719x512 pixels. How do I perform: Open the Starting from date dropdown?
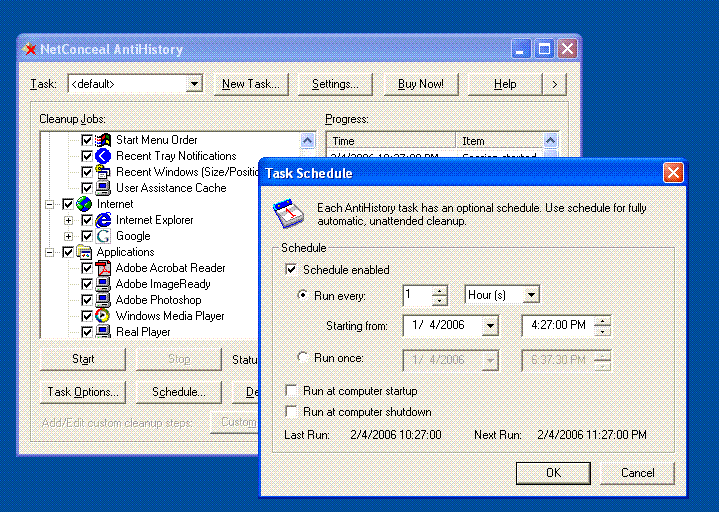click(x=490, y=326)
